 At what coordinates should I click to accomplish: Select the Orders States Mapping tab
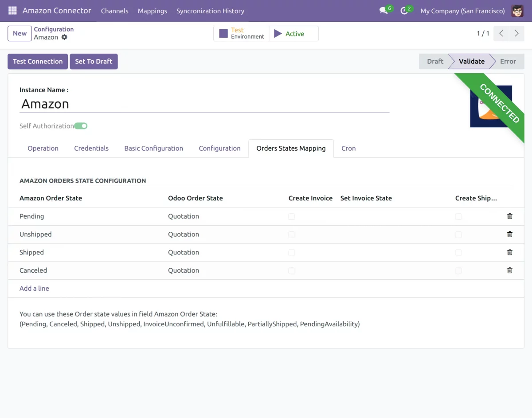291,148
